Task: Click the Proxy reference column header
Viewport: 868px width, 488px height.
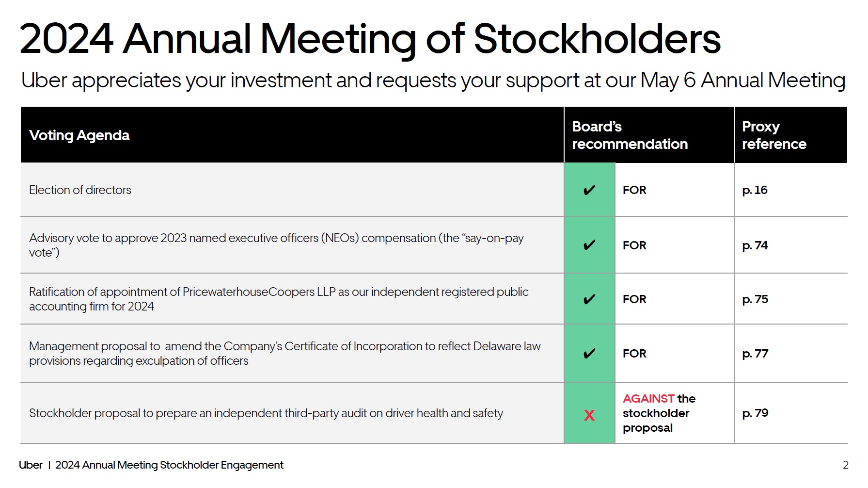Action: pos(774,135)
